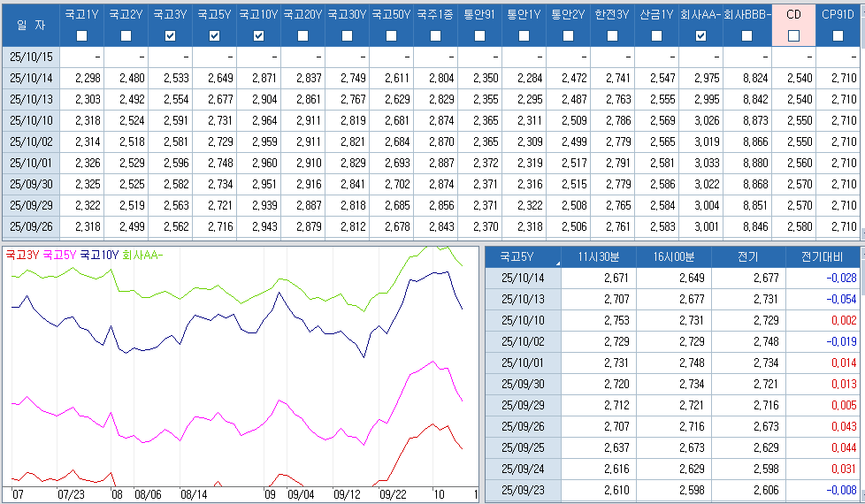The height and width of the screenshot is (504, 865).
Task: Uncheck the 회사AA- checkbox
Action: [x=700, y=36]
